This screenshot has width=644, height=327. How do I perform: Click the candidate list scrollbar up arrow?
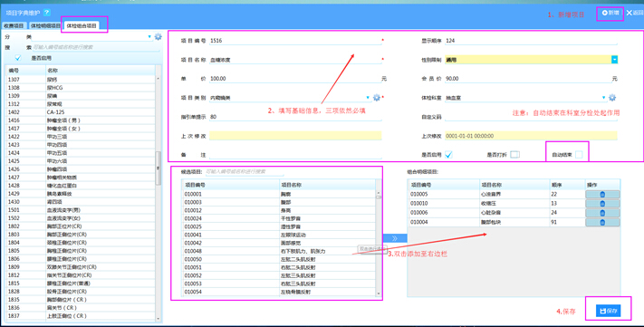(x=379, y=193)
